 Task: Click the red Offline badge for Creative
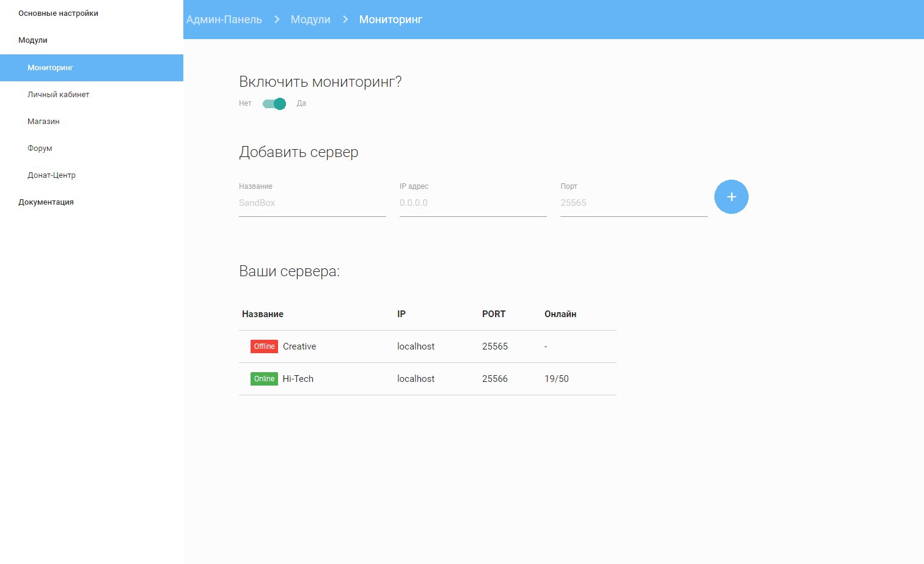coord(264,346)
